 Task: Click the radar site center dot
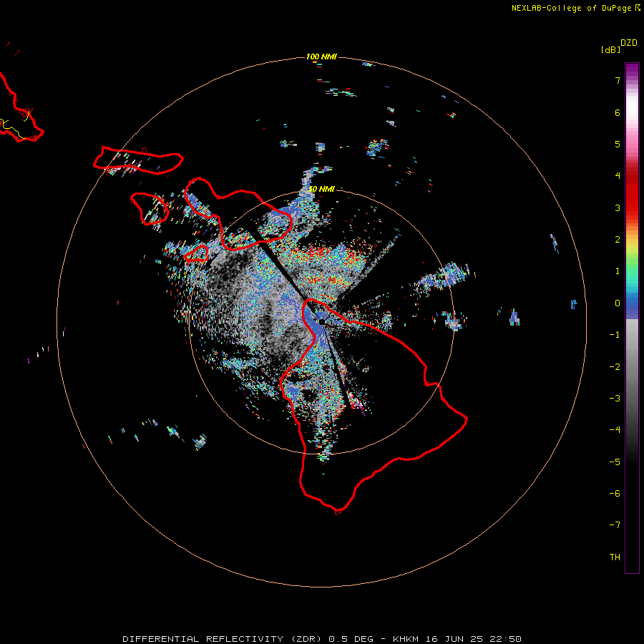tap(322, 321)
